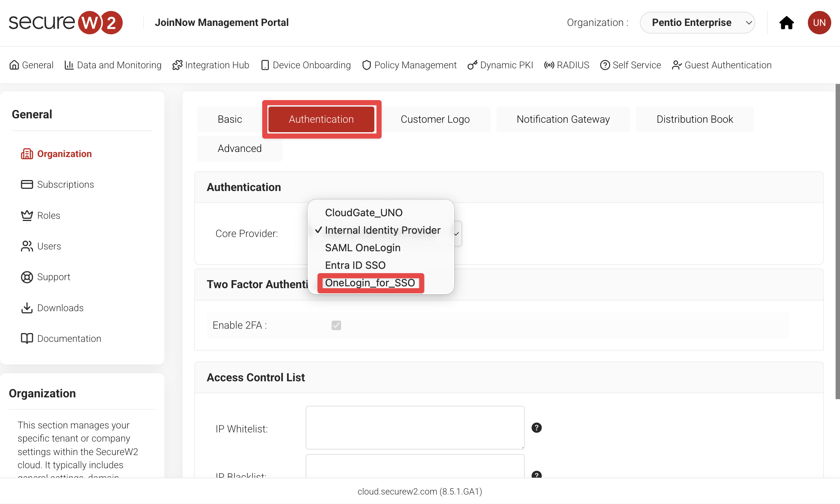The height and width of the screenshot is (504, 840).
Task: Click the Support lifebuoy icon
Action: (x=27, y=277)
